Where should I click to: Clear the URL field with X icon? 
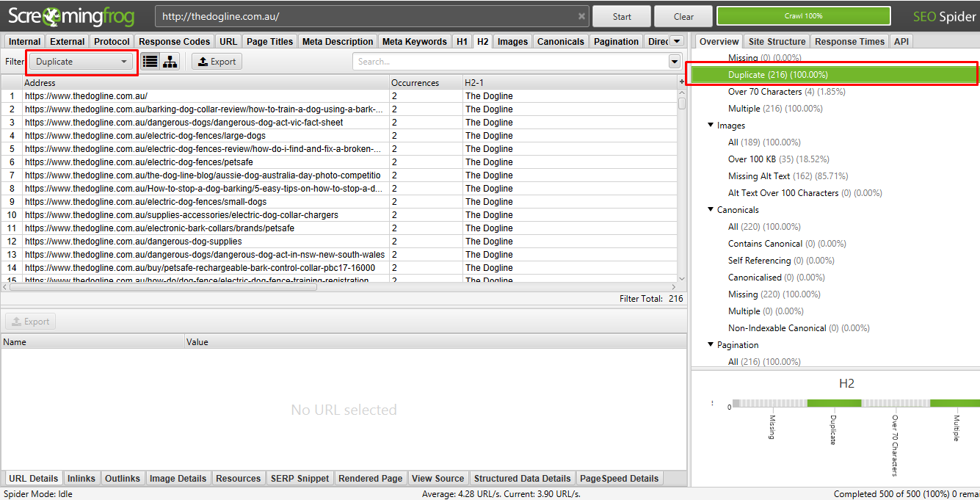click(582, 16)
